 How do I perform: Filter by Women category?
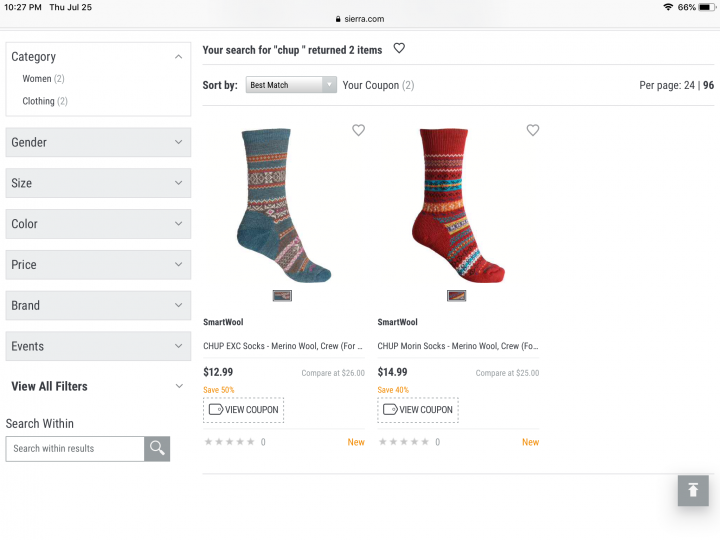(x=37, y=79)
